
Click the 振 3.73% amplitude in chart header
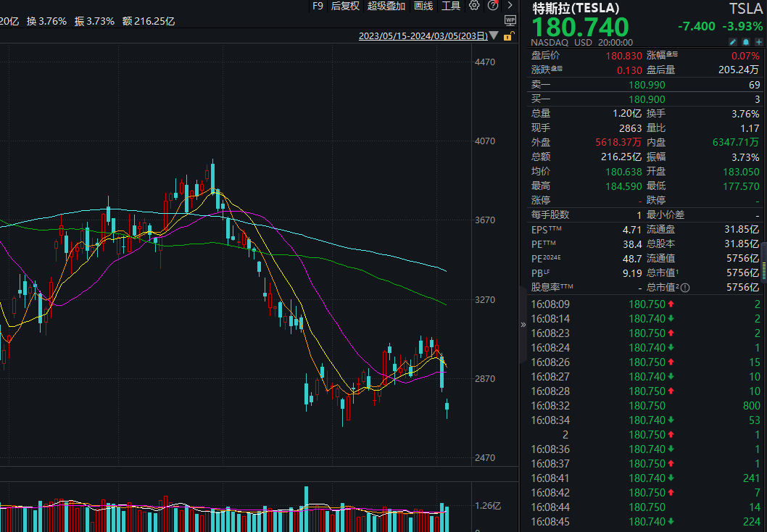(94, 21)
